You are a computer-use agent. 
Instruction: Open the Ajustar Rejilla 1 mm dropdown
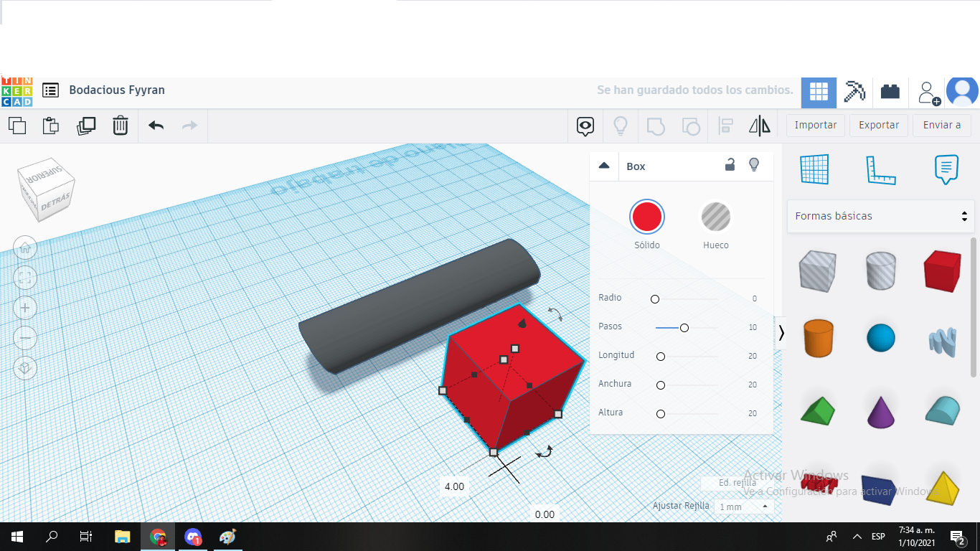pyautogui.click(x=743, y=507)
